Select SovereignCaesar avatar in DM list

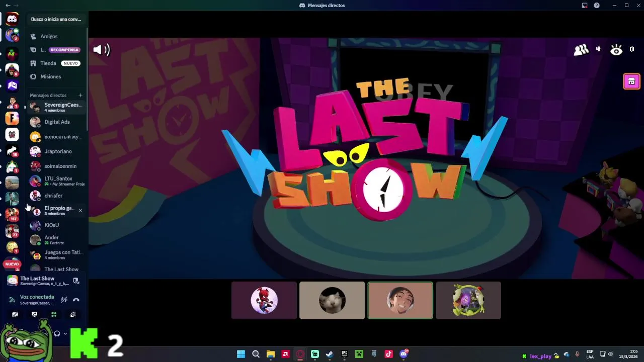tap(35, 107)
